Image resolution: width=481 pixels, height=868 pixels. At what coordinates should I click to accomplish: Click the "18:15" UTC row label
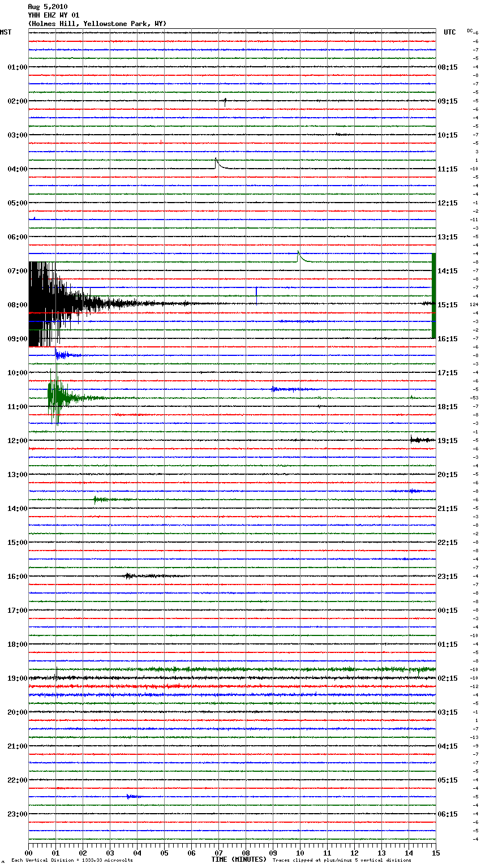pyautogui.click(x=448, y=407)
